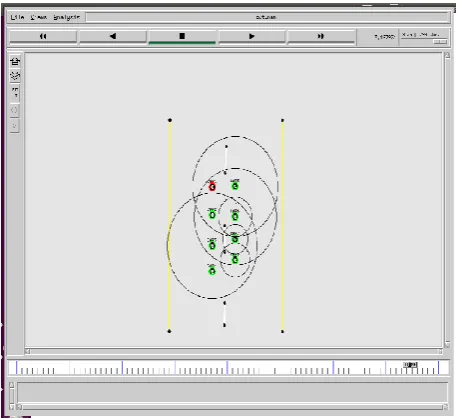Click the rewind playback button

tap(43, 36)
